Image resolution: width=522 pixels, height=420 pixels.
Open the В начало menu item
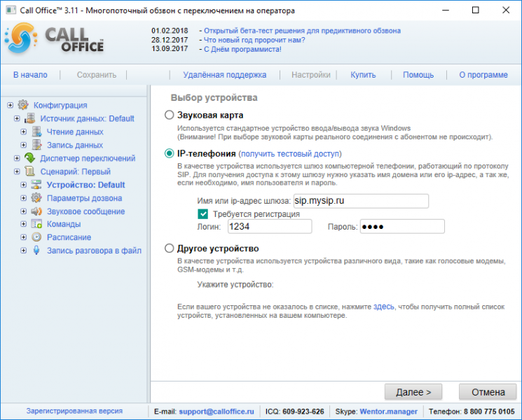30,75
